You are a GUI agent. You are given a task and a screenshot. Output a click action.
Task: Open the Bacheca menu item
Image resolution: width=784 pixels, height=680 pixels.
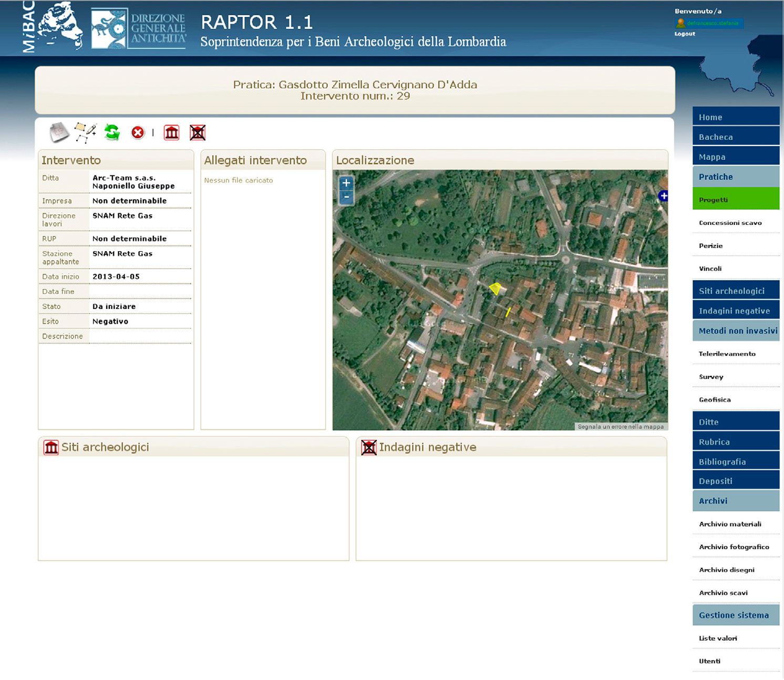tap(736, 137)
